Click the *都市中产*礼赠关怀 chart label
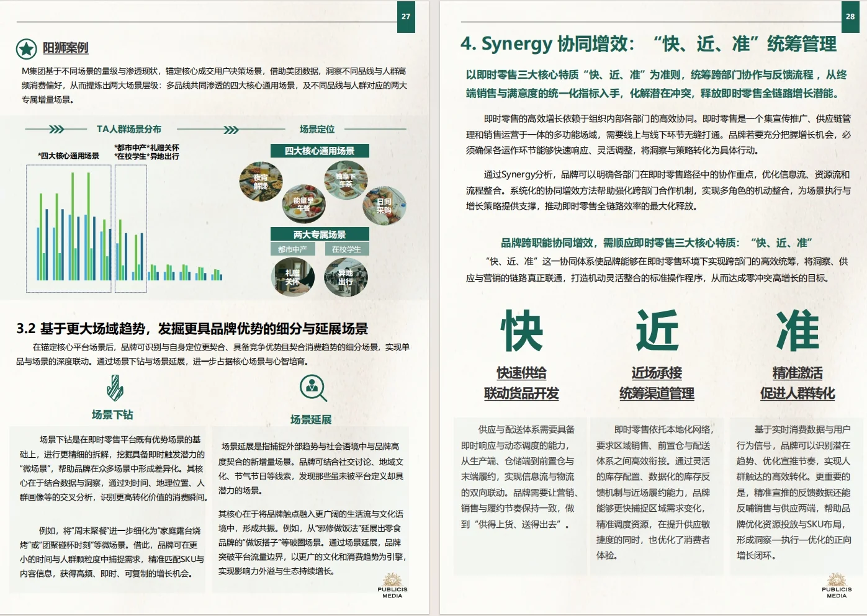The height and width of the screenshot is (616, 867). coord(146,148)
